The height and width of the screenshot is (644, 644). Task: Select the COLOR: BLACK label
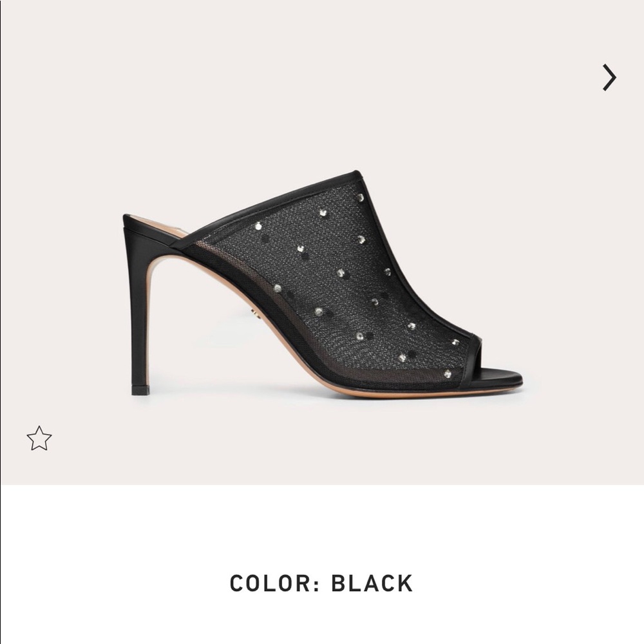tap(321, 583)
